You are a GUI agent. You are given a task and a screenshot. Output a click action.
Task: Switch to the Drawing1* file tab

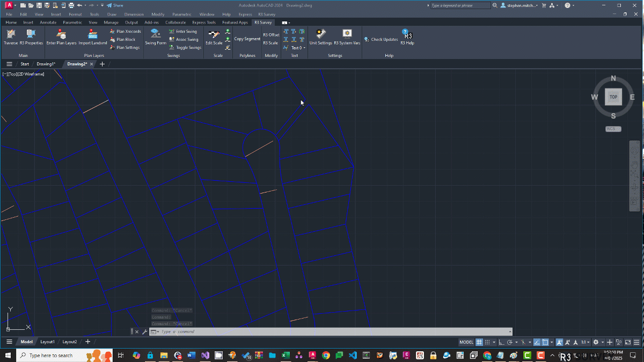46,64
